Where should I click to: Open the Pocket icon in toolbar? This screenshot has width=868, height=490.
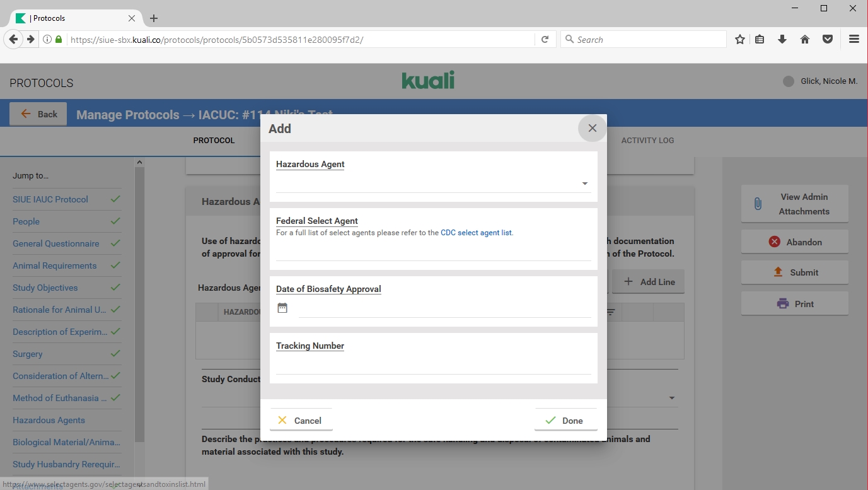(828, 39)
